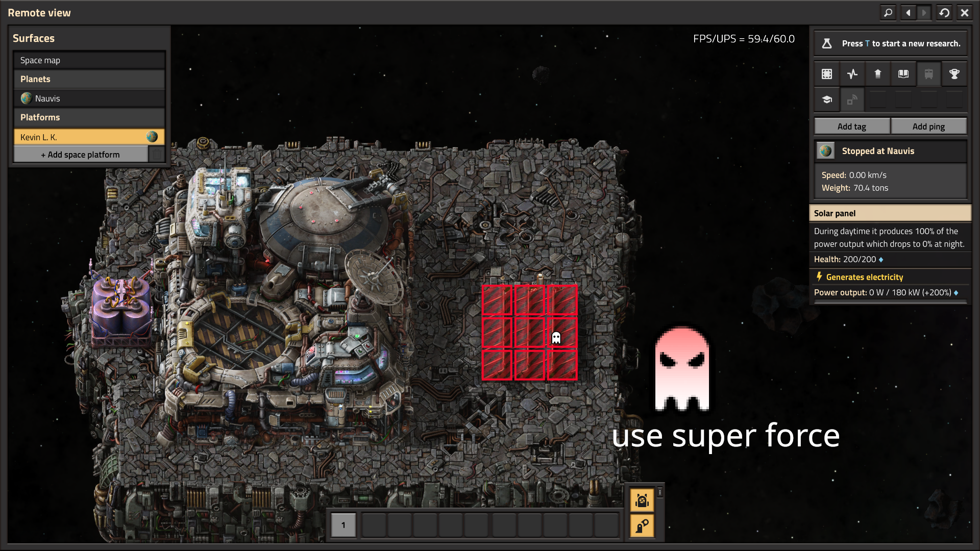The image size is (980, 551).
Task: Click the Solar panel tooltip title
Action: coord(835,213)
